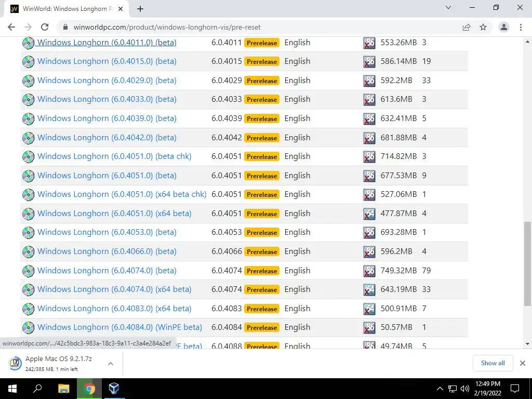This screenshot has height=399, width=532.
Task: Click the 592.2MB size cell
Action: 396,81
